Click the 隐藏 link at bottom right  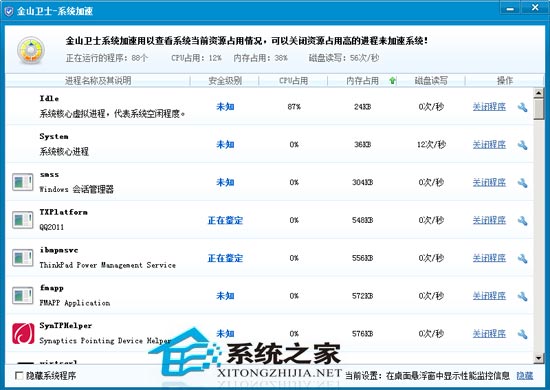pyautogui.click(x=525, y=376)
